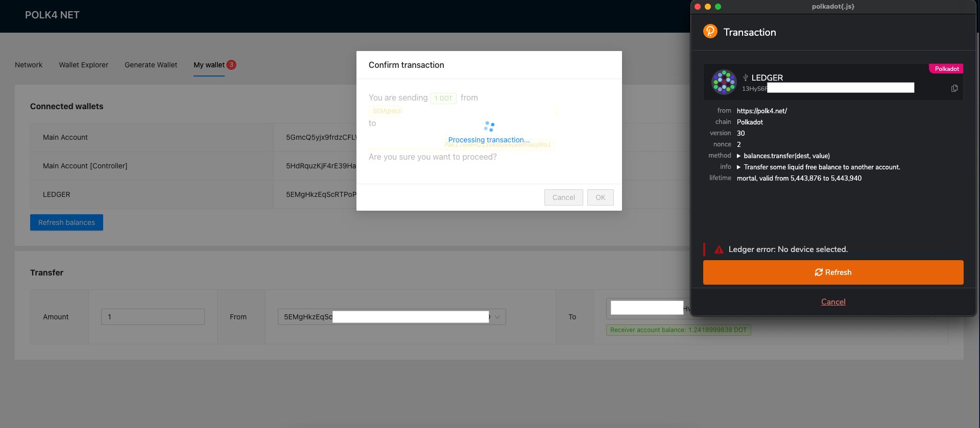The height and width of the screenshot is (428, 980).
Task: Click the Processing transaction... message
Action: click(489, 140)
